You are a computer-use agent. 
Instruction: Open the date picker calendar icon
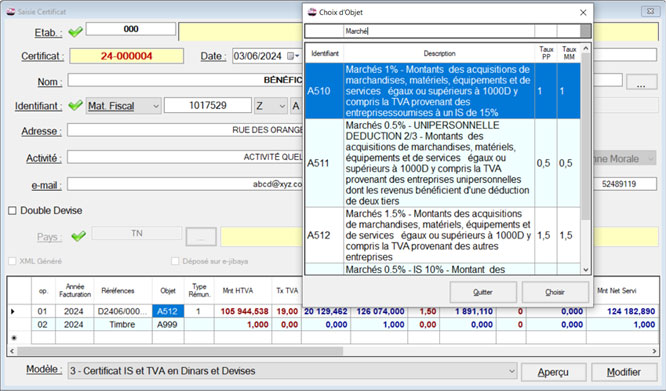[293, 56]
